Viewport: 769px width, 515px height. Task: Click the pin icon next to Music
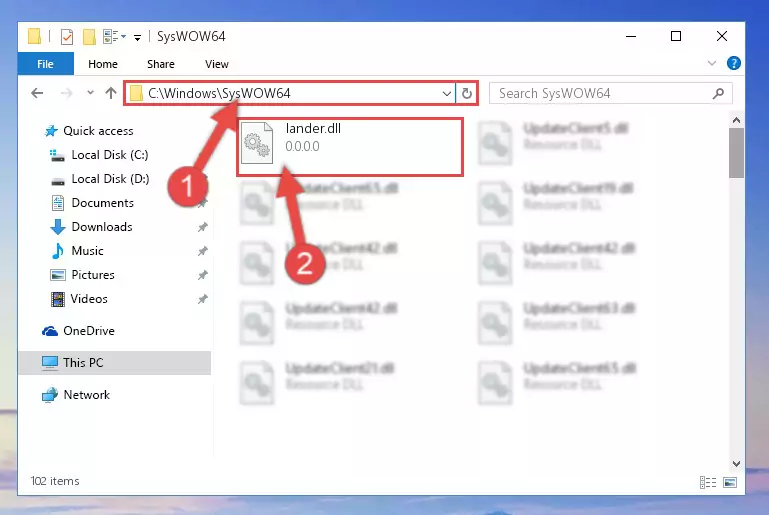[203, 251]
